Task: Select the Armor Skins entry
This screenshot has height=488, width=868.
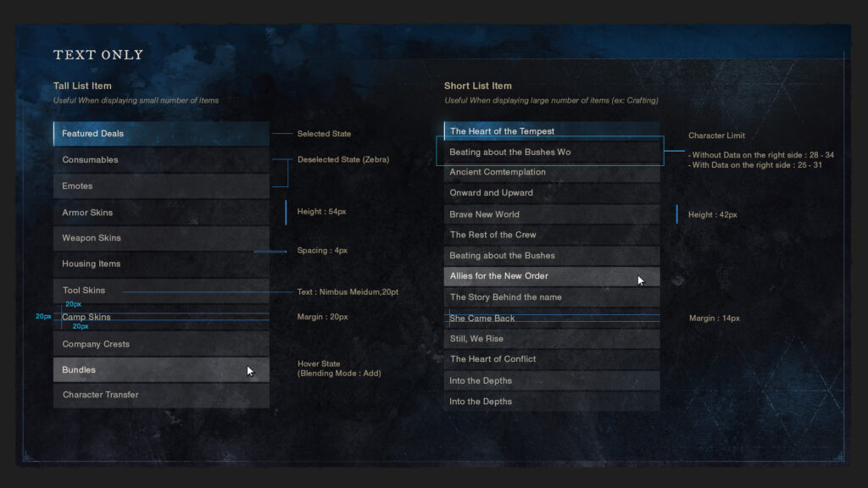Action: [x=161, y=213]
